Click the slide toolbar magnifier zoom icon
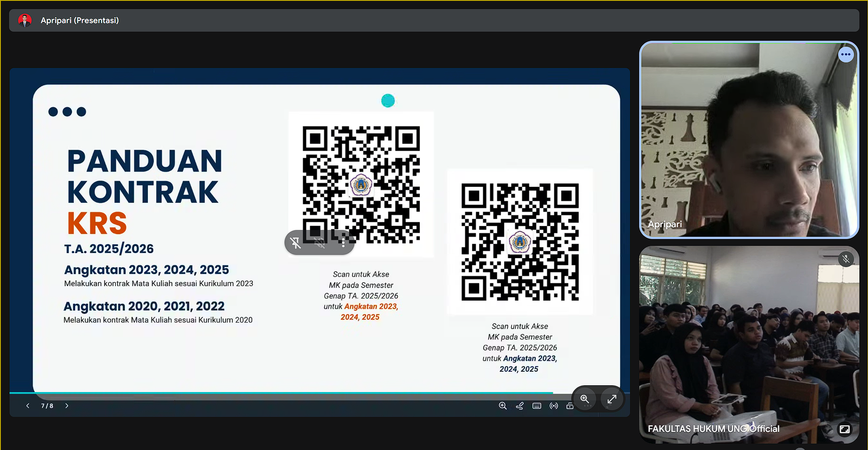Image resolution: width=868 pixels, height=450 pixels. point(503,406)
